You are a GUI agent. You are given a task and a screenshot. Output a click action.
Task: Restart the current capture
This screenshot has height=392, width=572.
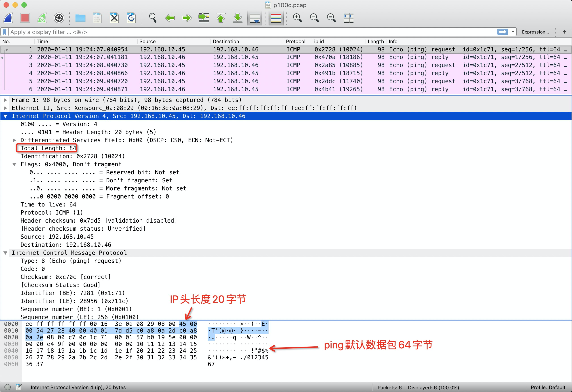coord(42,18)
